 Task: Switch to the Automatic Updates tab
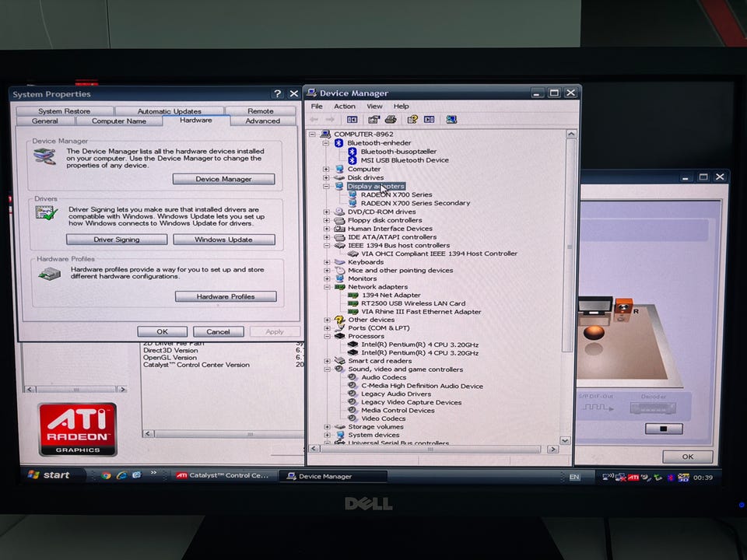(x=169, y=111)
